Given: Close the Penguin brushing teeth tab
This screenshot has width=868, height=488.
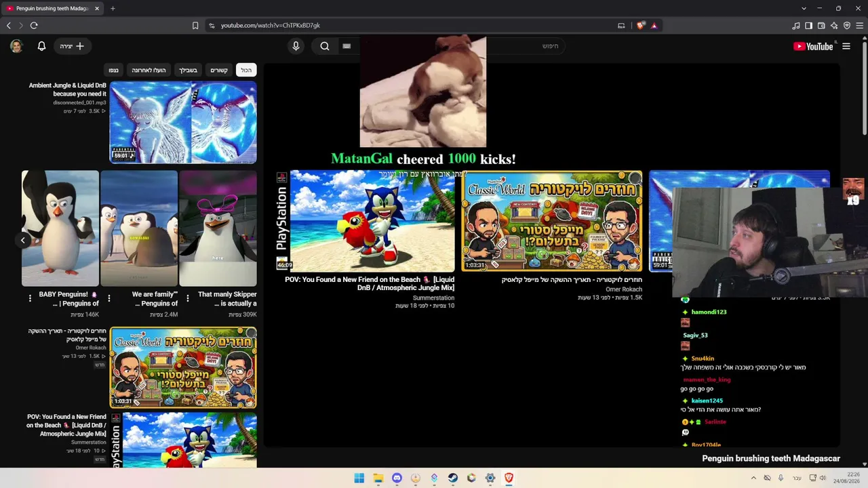Looking at the screenshot, I should point(97,9).
